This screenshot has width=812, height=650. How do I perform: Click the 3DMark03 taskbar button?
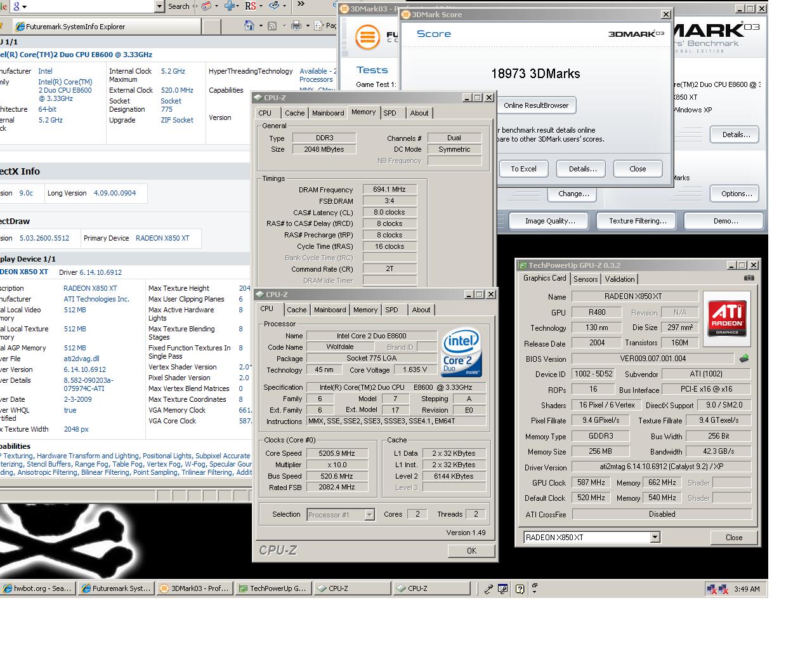click(193, 588)
